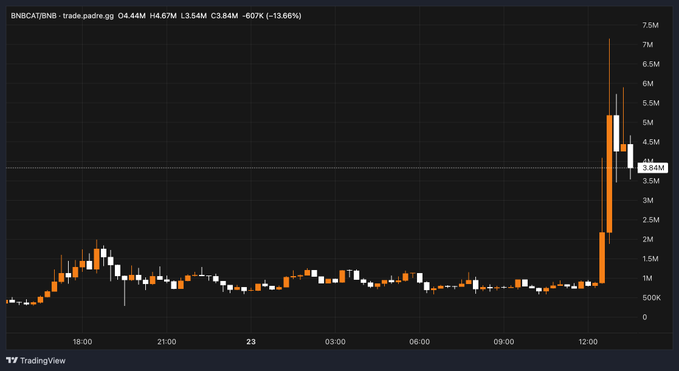Click the 5.5M price axis label

coord(651,103)
